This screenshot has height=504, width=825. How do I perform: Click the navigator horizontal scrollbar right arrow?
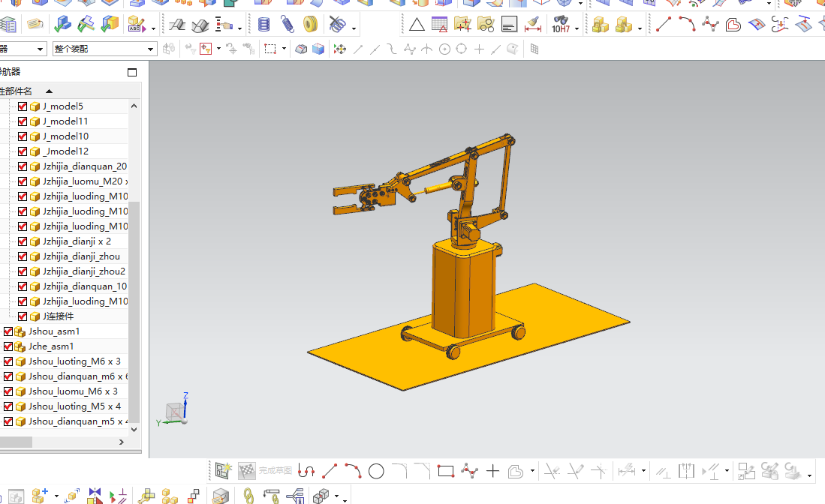(x=122, y=442)
